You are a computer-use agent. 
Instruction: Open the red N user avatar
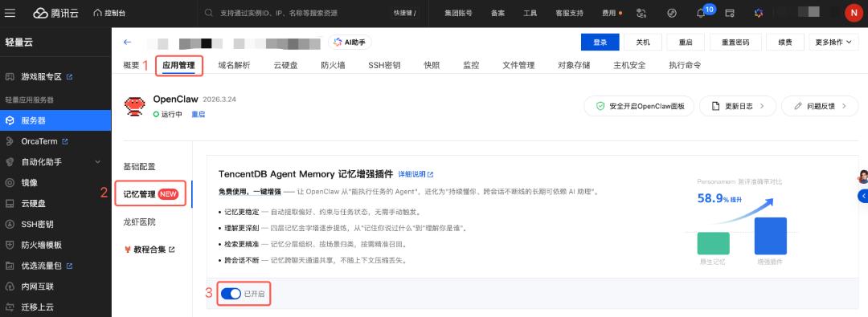click(x=854, y=13)
